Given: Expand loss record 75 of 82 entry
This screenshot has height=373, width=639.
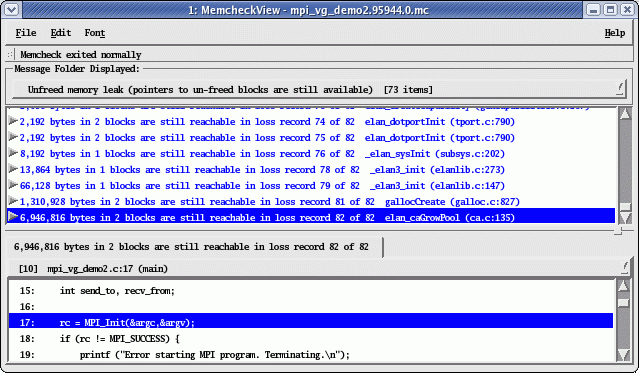Looking at the screenshot, I should 13,137.
